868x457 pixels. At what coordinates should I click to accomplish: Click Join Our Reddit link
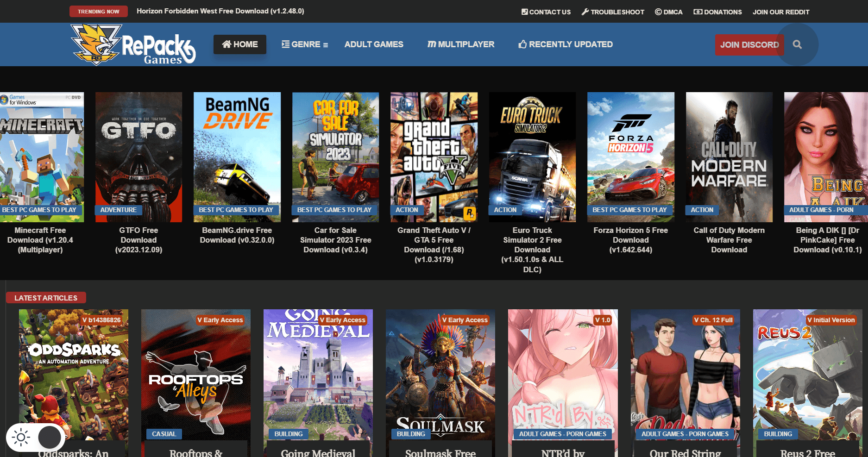[x=781, y=12]
